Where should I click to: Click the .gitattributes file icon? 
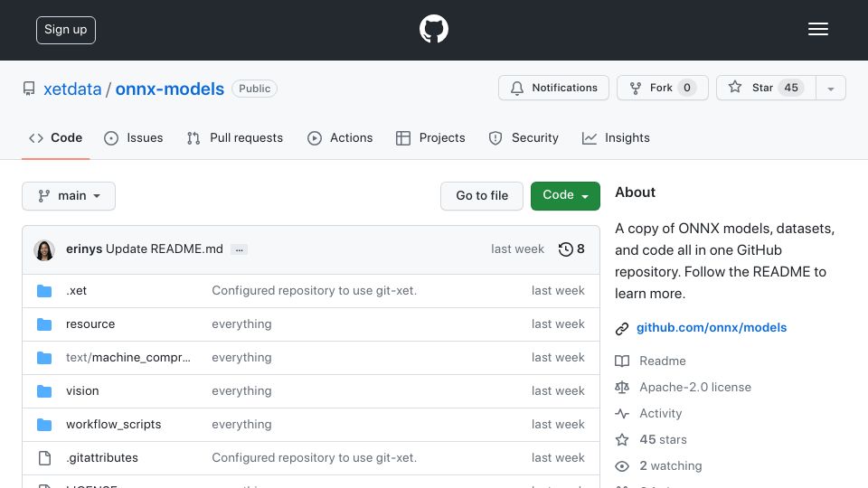click(x=44, y=458)
